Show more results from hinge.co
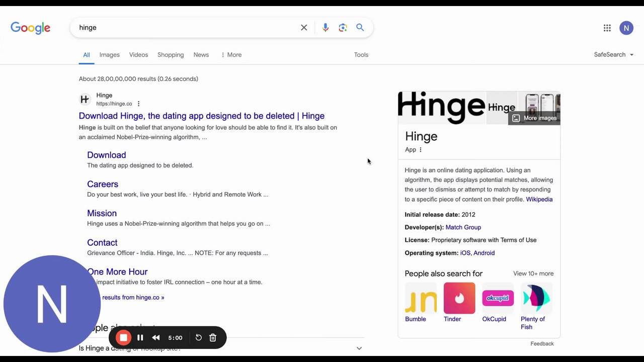644x362 pixels. [133, 298]
